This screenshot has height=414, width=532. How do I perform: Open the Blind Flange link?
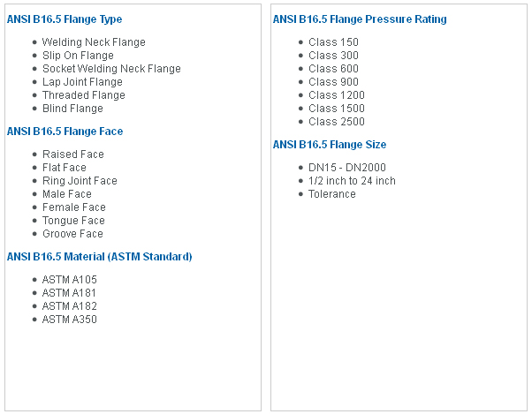pos(72,109)
